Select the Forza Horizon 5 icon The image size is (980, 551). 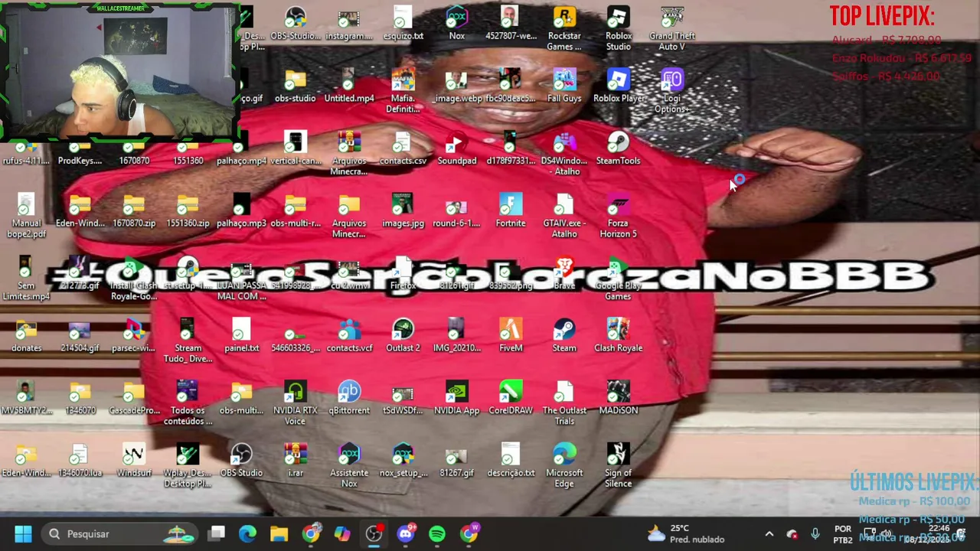pyautogui.click(x=619, y=217)
